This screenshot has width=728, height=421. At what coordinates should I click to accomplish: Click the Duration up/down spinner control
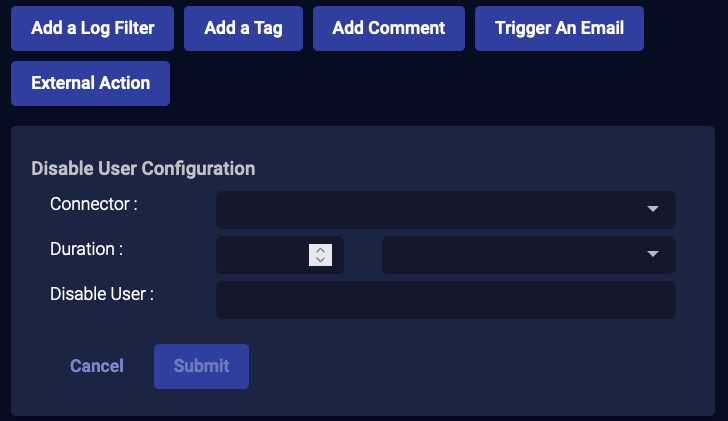point(320,255)
